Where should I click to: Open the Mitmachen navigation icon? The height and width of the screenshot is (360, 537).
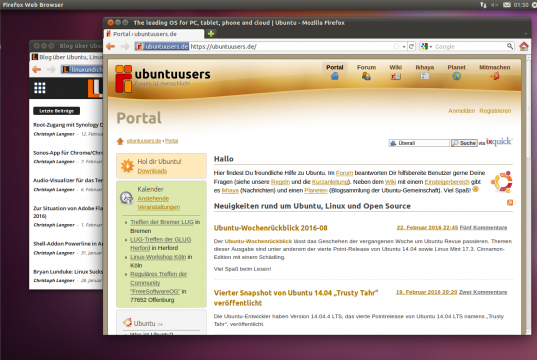click(x=495, y=76)
